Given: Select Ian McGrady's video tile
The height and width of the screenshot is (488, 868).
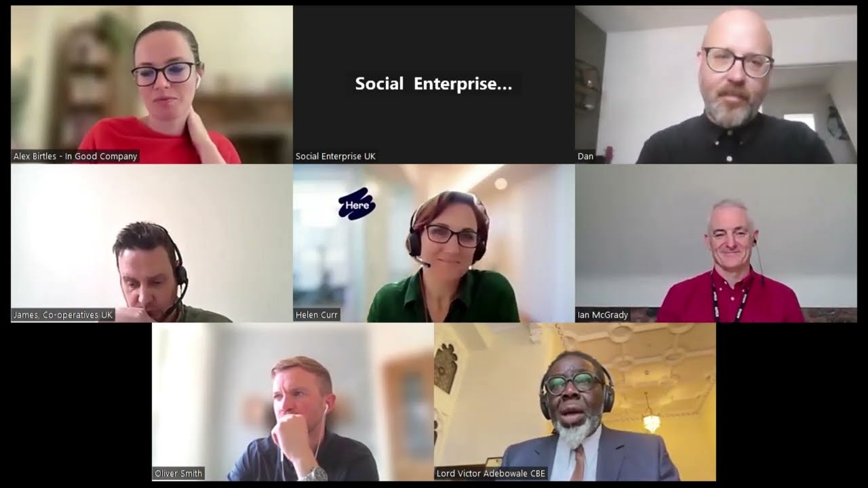Looking at the screenshot, I should (716, 243).
